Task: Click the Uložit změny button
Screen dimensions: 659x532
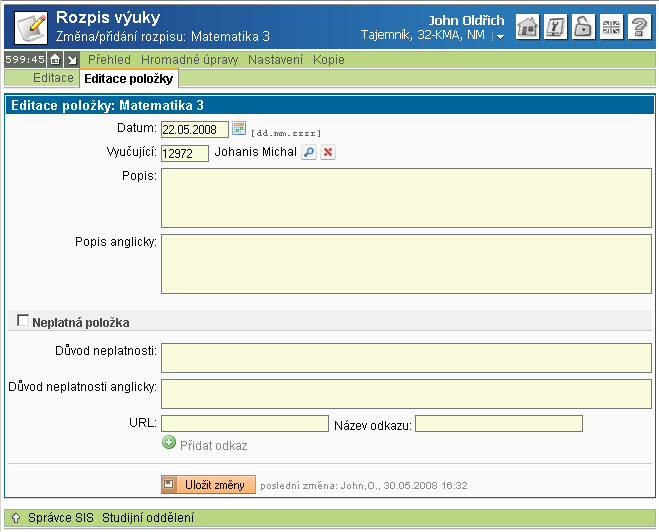Action: 209,485
